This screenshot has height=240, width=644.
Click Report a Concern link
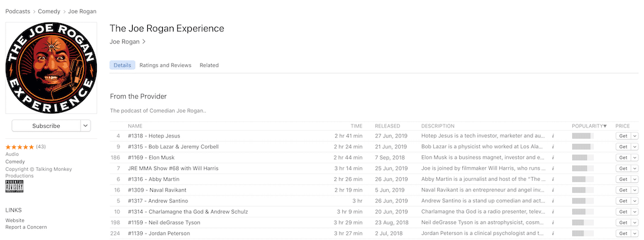click(26, 227)
